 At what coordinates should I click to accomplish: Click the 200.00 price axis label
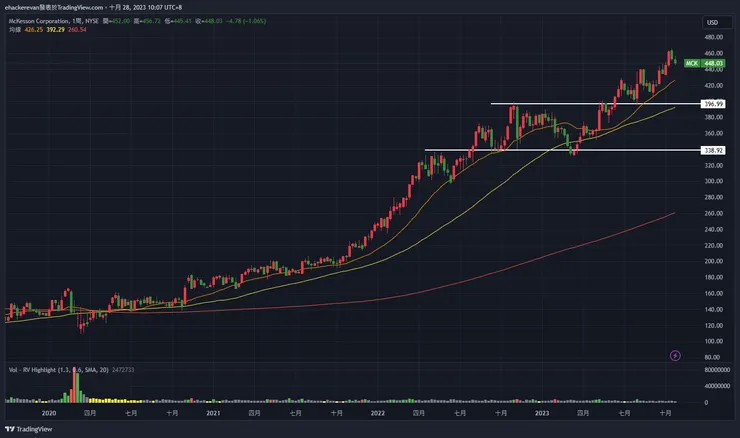pos(714,261)
